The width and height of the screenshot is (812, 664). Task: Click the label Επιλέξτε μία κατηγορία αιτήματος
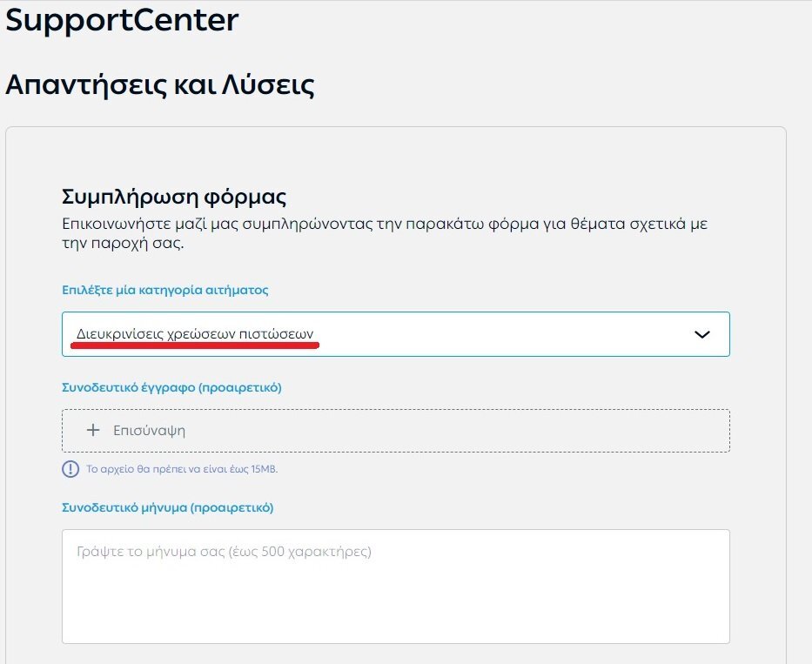[x=165, y=290]
